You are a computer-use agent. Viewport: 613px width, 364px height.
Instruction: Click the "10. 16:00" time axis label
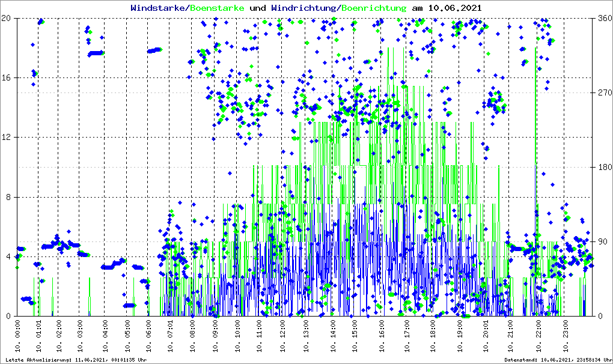click(381, 336)
